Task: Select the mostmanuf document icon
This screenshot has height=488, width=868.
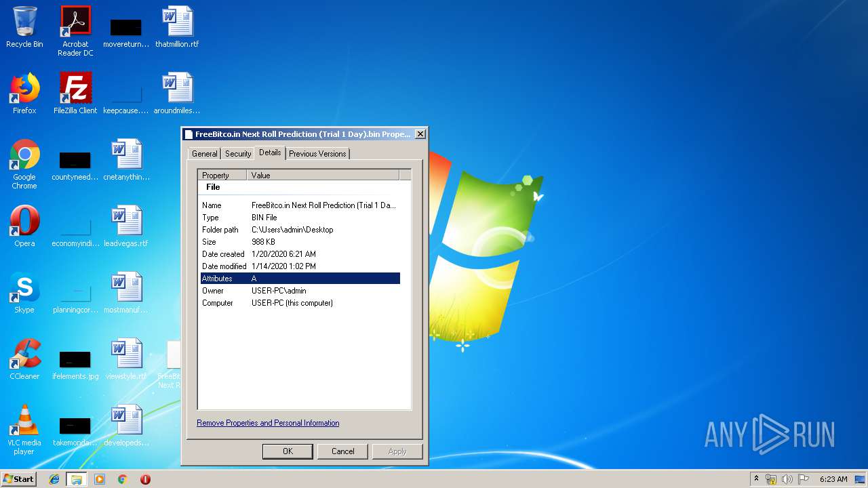Action: click(x=126, y=293)
